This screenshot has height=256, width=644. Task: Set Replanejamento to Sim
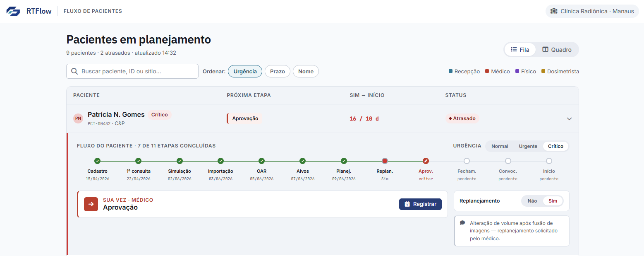tap(553, 201)
